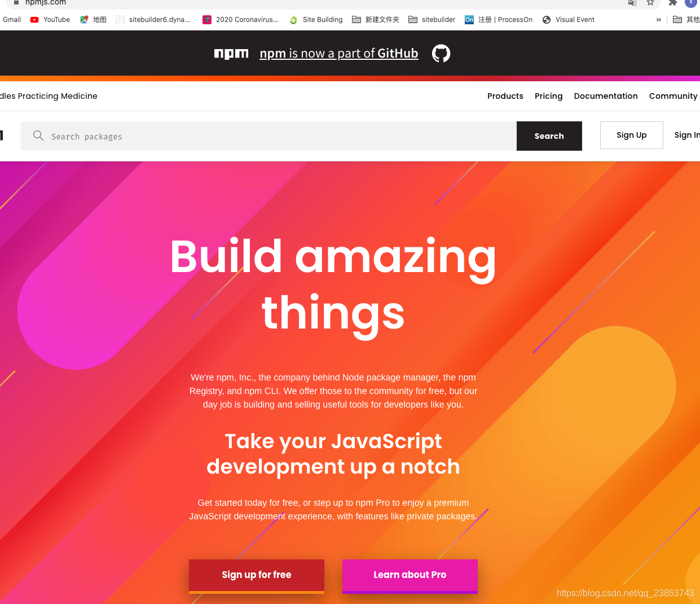
Task: Click the Sign up for free button
Action: 257,575
